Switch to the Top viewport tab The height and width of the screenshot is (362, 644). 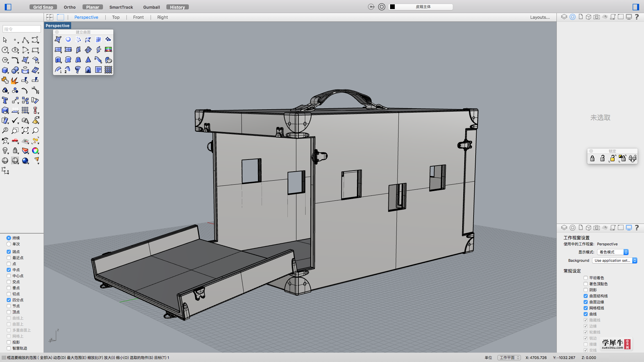coord(116,17)
